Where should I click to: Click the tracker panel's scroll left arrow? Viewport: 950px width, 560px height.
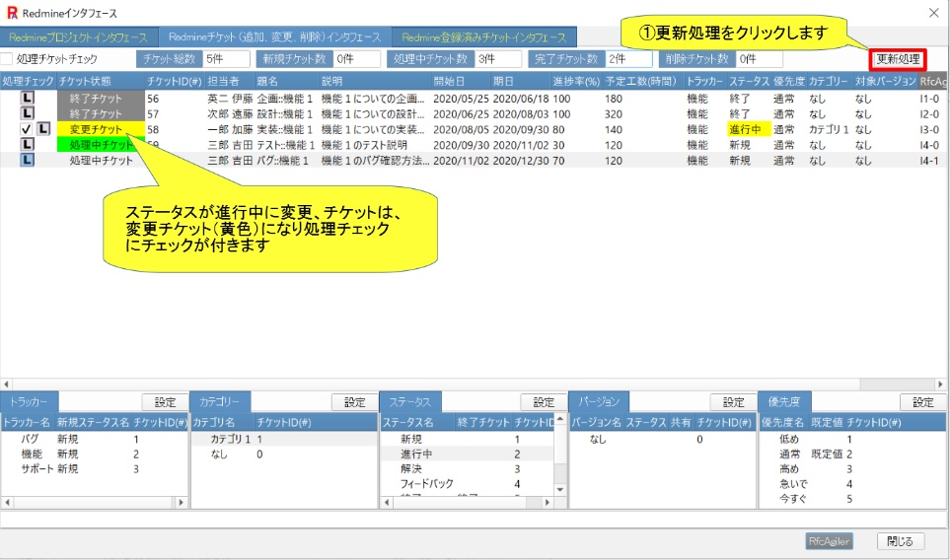(x=7, y=502)
